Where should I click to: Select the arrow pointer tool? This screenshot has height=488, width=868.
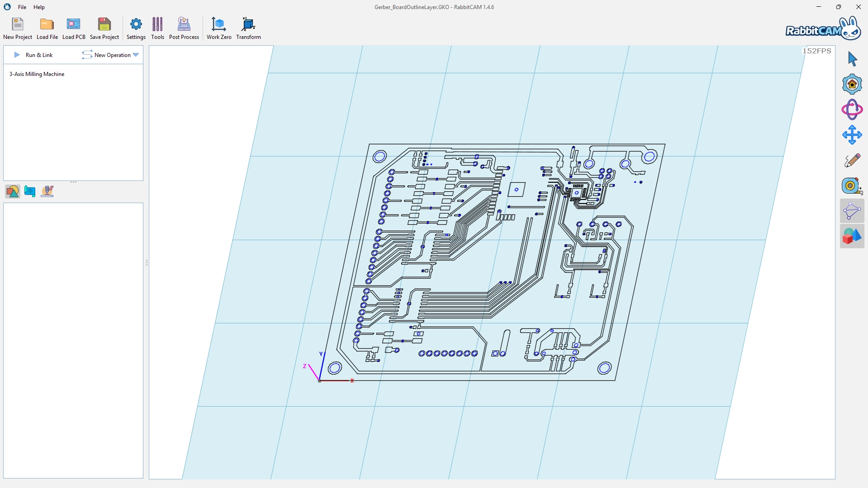click(x=852, y=59)
